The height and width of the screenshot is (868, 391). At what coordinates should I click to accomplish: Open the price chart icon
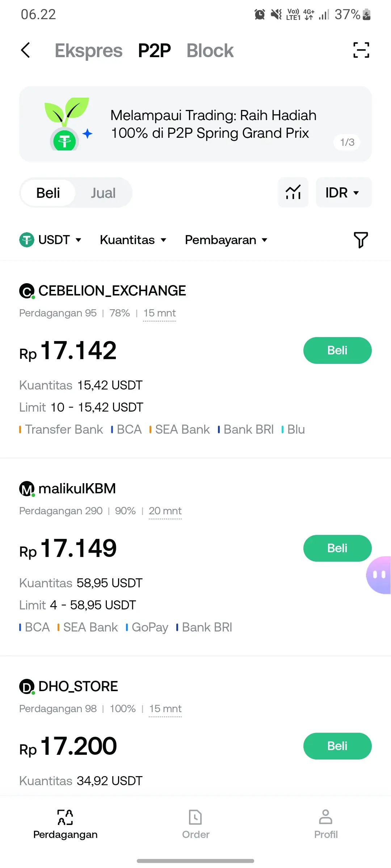(x=293, y=192)
